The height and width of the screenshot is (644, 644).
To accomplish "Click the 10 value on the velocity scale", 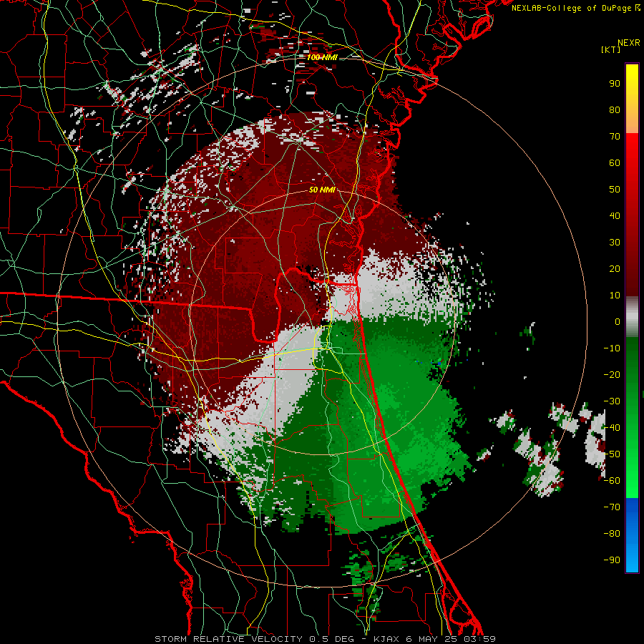I will click(x=615, y=296).
